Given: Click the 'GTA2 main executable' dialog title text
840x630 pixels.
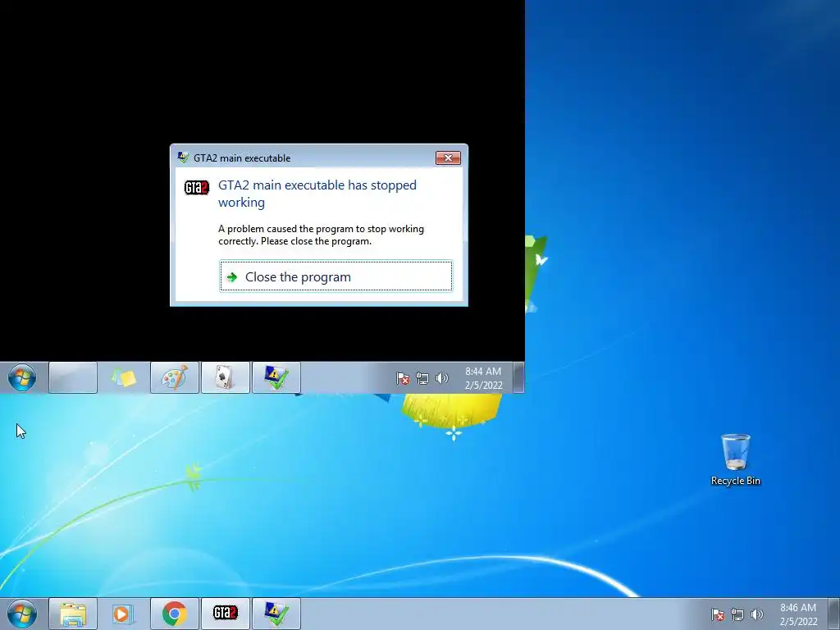Looking at the screenshot, I should [x=242, y=158].
